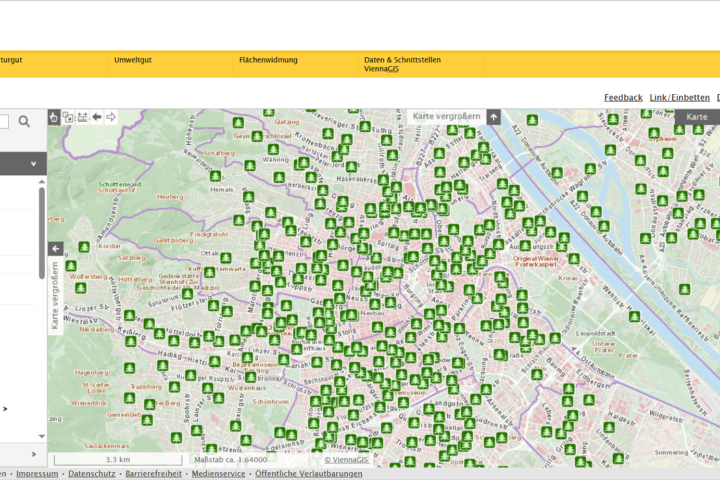The width and height of the screenshot is (720, 480).
Task: Click the search magnifier icon
Action: click(24, 121)
